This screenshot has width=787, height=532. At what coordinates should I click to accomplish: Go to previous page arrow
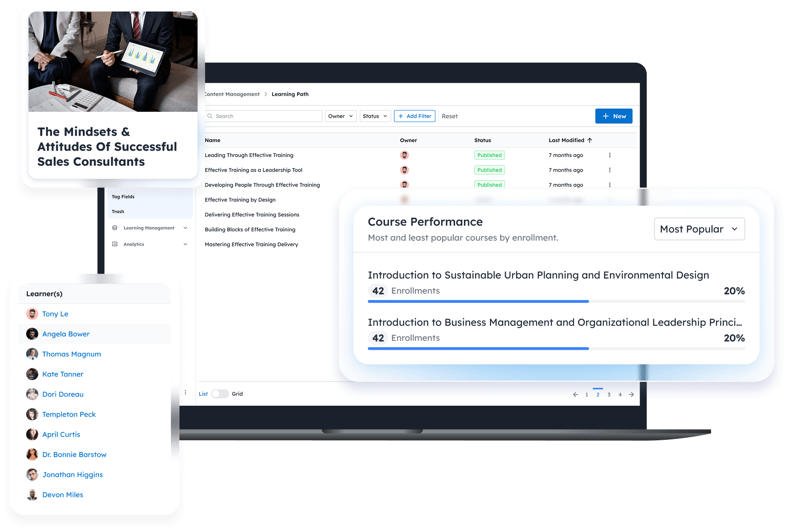click(575, 395)
